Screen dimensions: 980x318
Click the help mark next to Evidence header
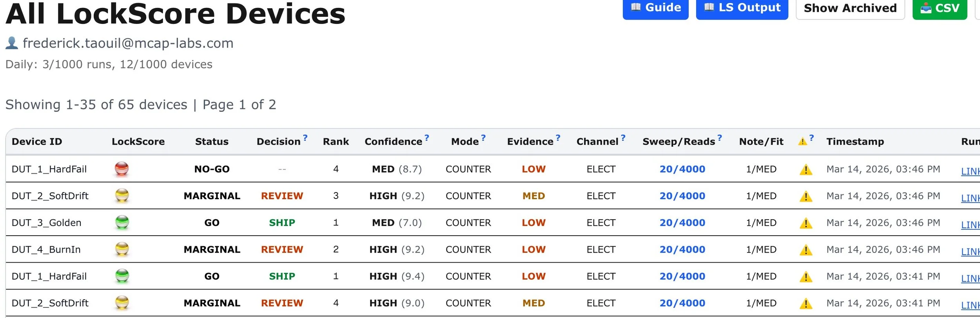[x=558, y=138]
